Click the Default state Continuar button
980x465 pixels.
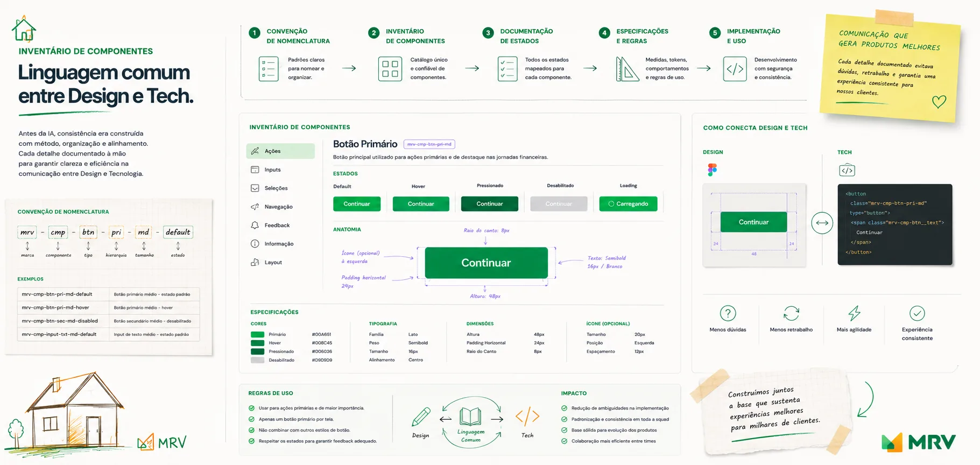coord(357,204)
